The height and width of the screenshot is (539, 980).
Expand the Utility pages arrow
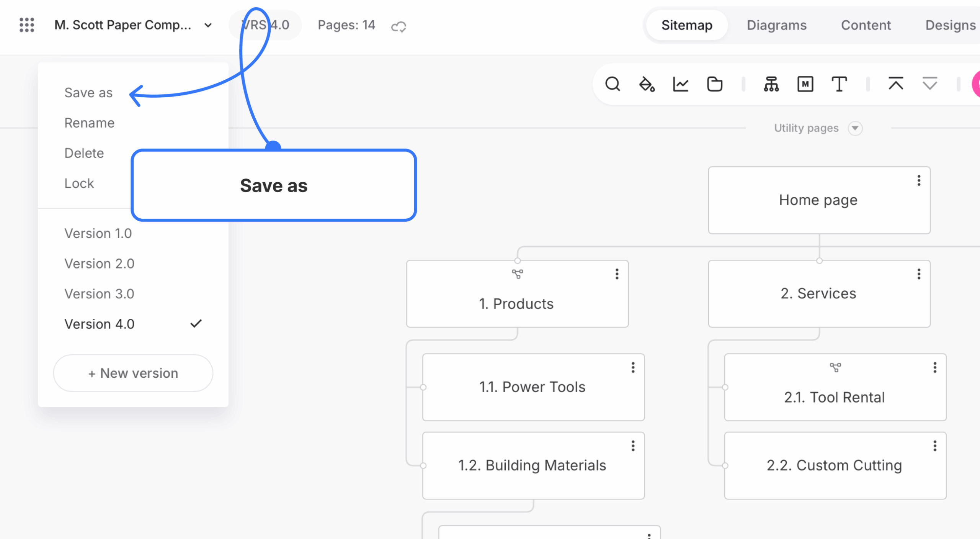tap(855, 128)
